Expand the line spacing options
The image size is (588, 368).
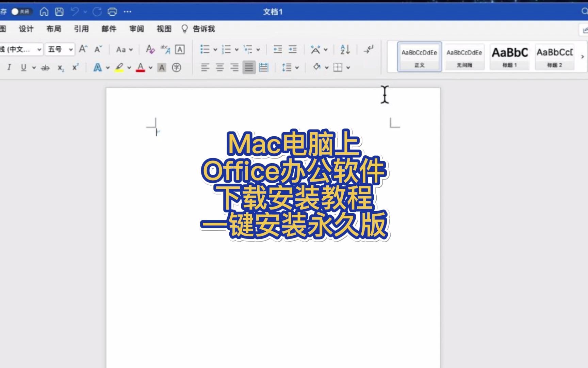tap(297, 67)
